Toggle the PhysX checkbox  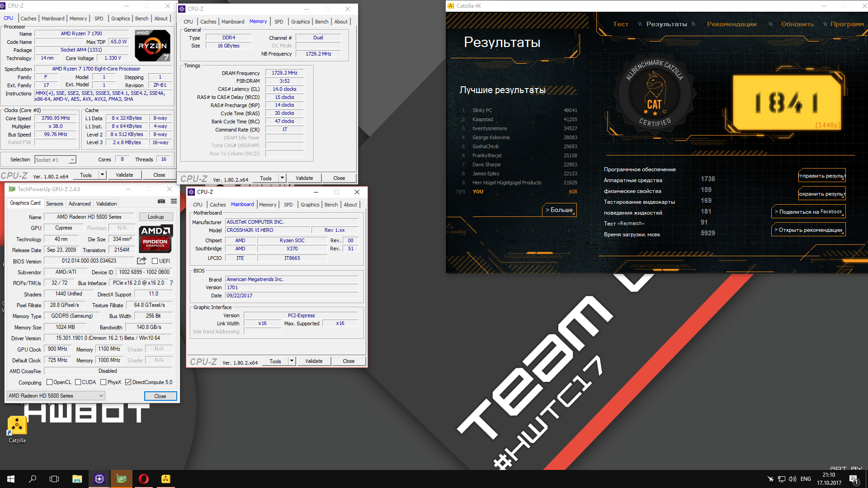104,382
